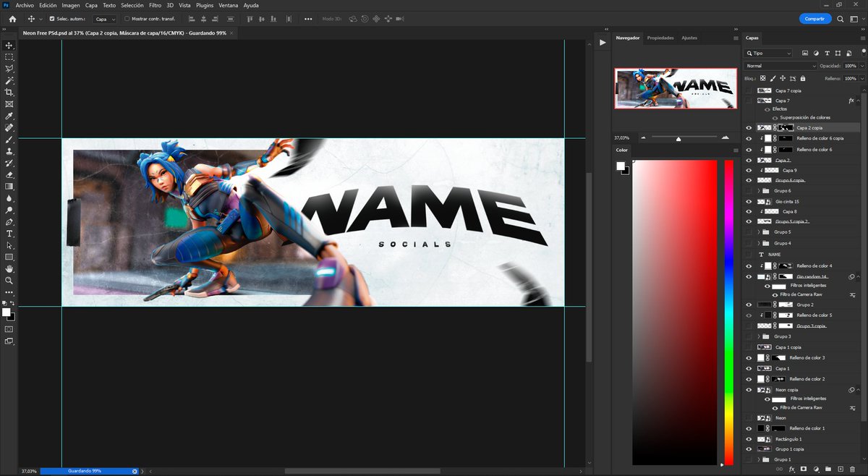Image resolution: width=868 pixels, height=476 pixels.
Task: Hide the Relleno de color 6 copia layer
Action: (748, 138)
